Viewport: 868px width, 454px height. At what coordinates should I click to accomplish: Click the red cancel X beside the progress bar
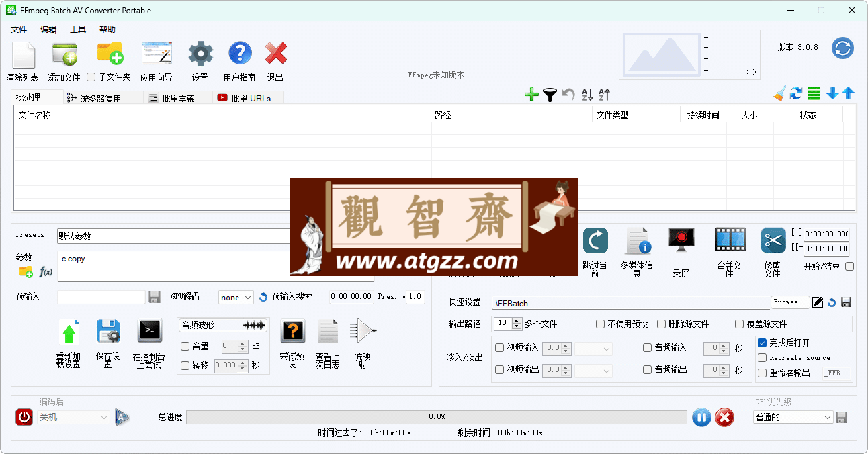(724, 417)
